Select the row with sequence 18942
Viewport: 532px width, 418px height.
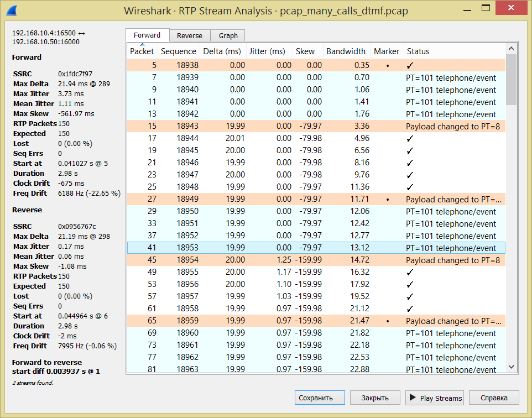(316, 114)
